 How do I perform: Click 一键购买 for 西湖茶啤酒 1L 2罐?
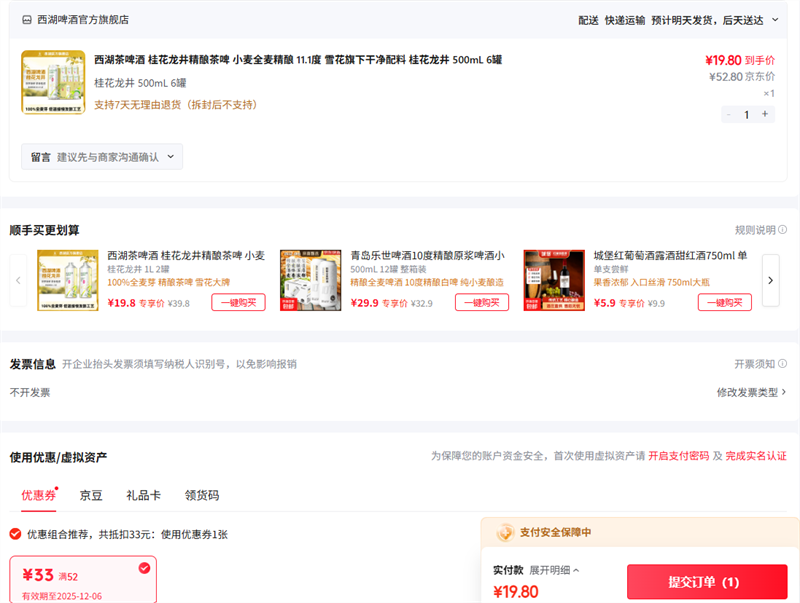pyautogui.click(x=238, y=303)
